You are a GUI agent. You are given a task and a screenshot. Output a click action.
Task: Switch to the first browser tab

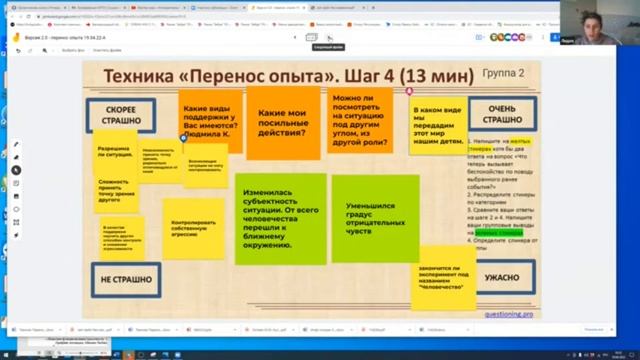click(x=39, y=8)
